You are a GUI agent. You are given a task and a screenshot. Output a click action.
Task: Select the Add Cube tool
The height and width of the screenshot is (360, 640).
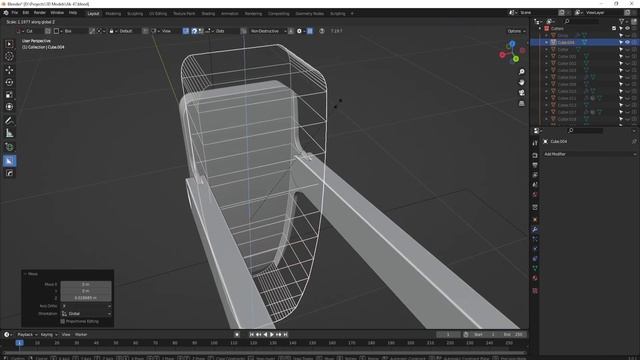(x=9, y=147)
